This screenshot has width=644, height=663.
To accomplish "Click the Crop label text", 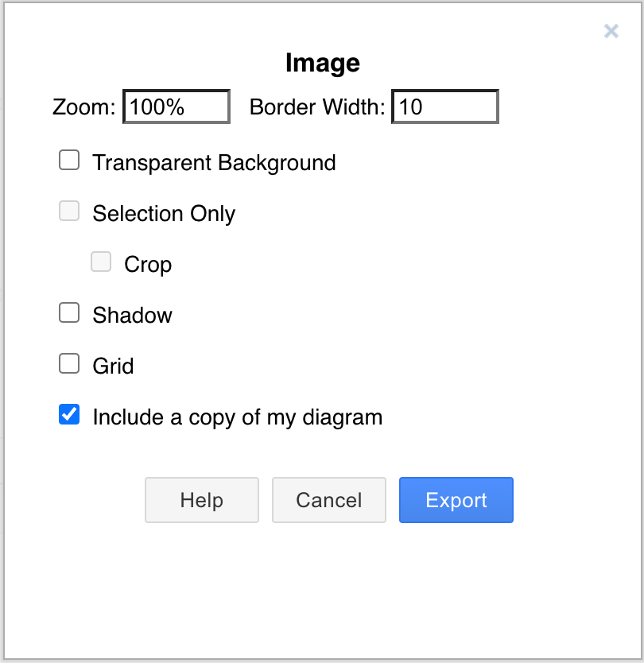I will point(148,264).
